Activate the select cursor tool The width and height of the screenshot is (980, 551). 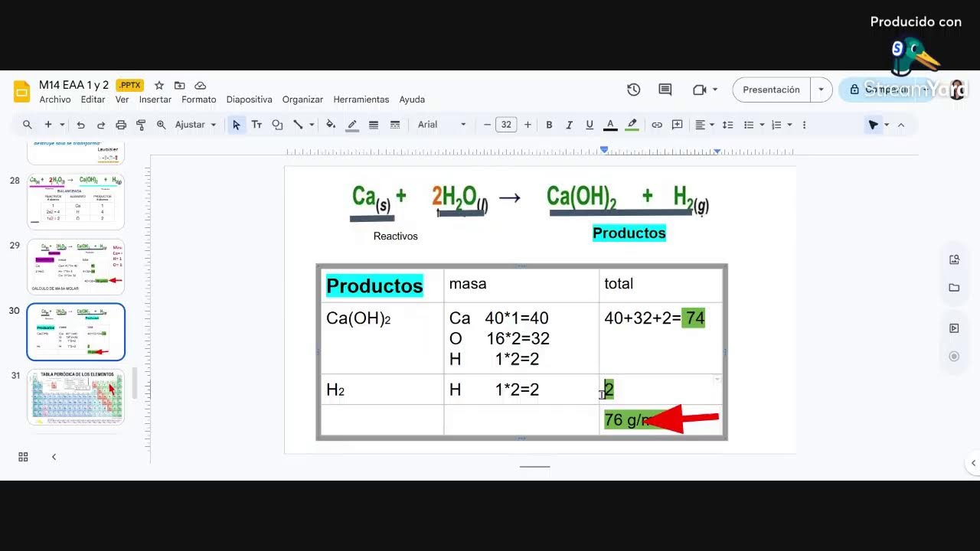[237, 125]
